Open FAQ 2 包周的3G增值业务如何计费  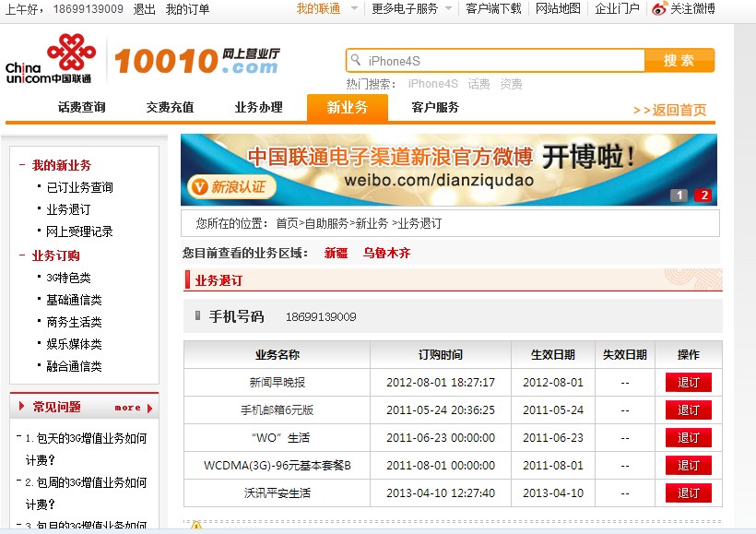click(x=86, y=493)
